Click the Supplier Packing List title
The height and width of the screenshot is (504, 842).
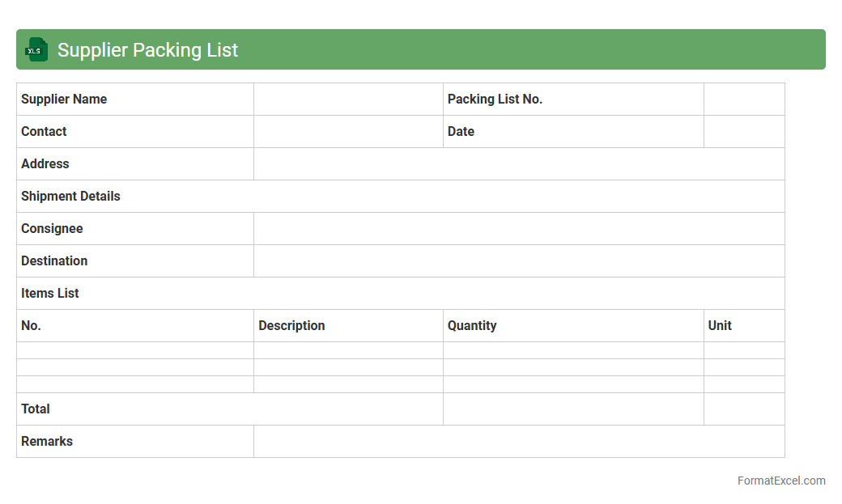pyautogui.click(x=147, y=50)
